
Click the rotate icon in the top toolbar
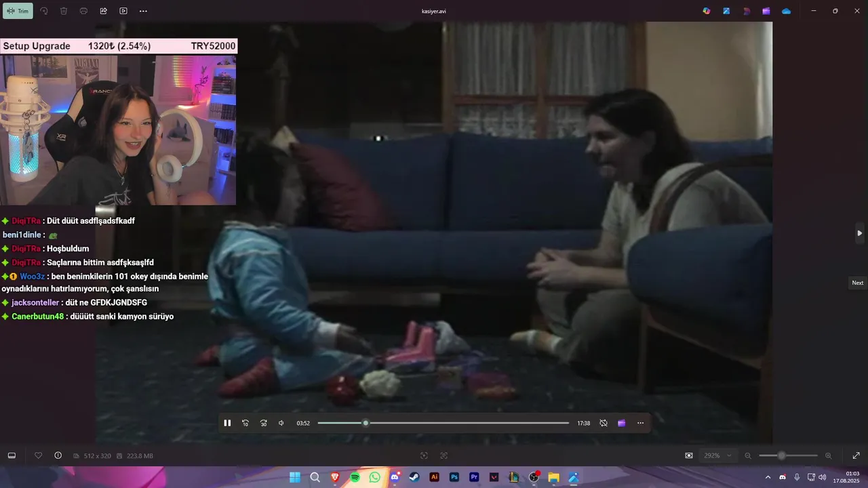(x=44, y=11)
